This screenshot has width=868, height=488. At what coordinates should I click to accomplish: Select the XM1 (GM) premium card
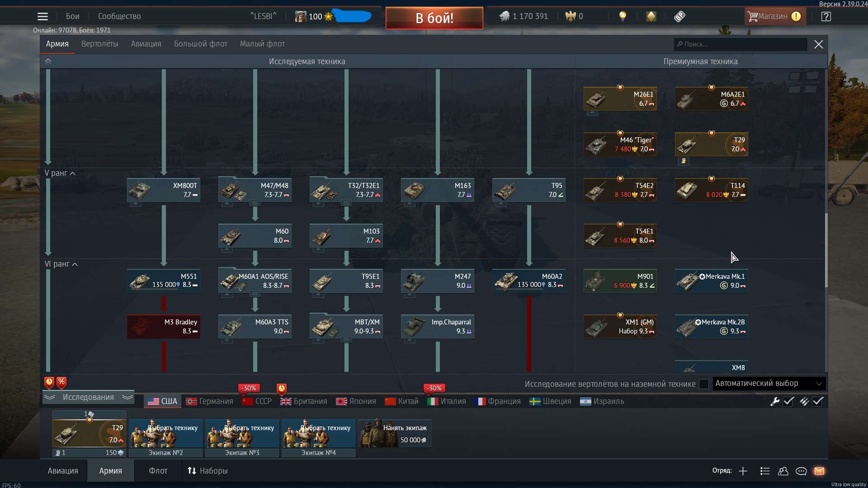pos(620,326)
